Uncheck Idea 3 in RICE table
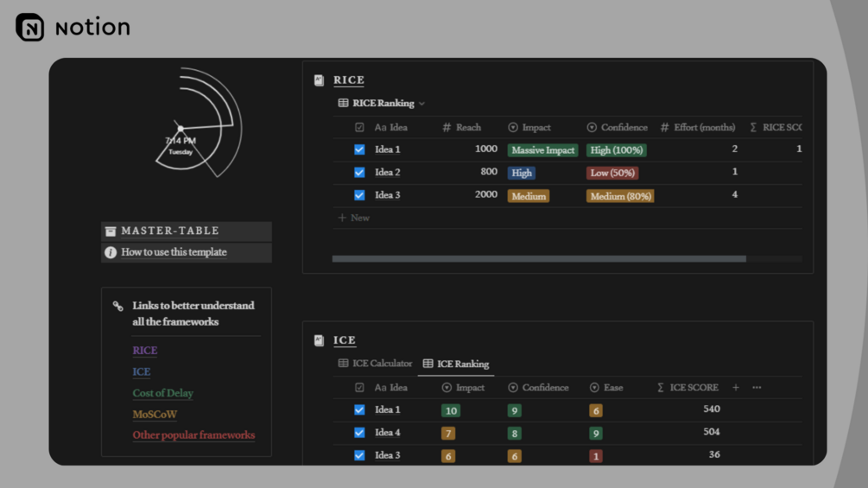The width and height of the screenshot is (868, 488). point(360,194)
